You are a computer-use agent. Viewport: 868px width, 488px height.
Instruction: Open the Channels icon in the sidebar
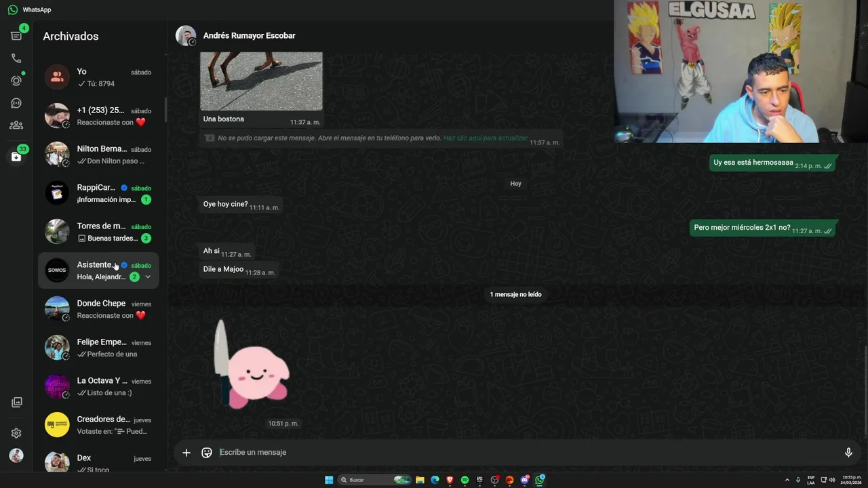[16, 103]
